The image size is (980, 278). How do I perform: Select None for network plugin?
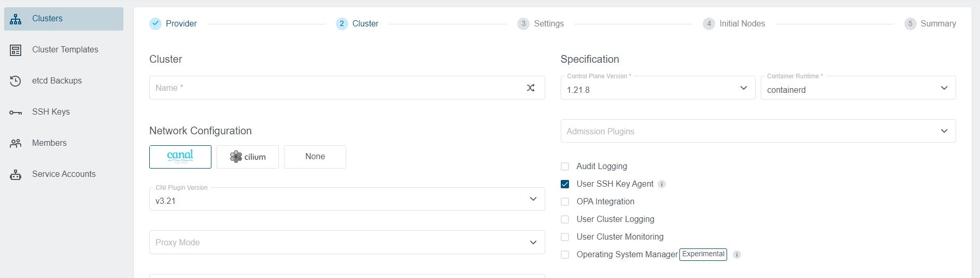(x=315, y=157)
